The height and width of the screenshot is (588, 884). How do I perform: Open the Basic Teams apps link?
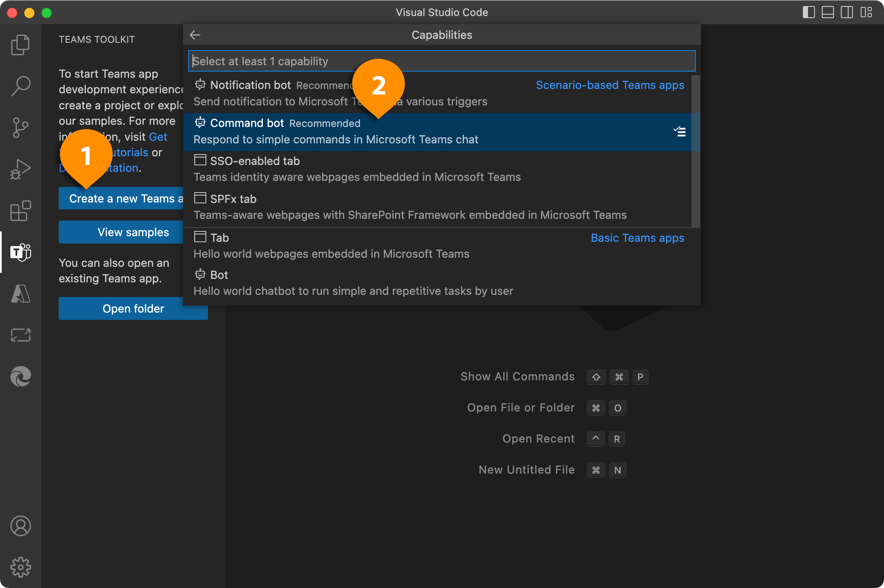pos(637,238)
